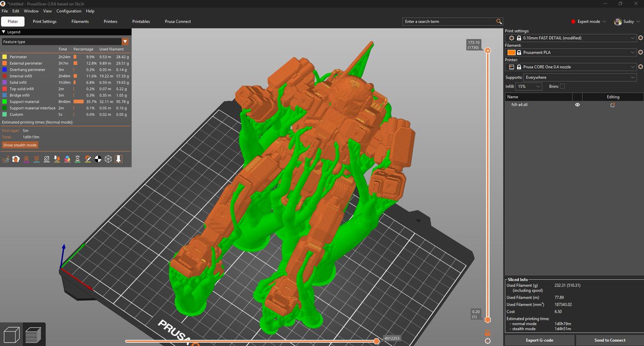Click the printer bed icon inside printer dropdown
644x346 pixels.
coord(511,67)
